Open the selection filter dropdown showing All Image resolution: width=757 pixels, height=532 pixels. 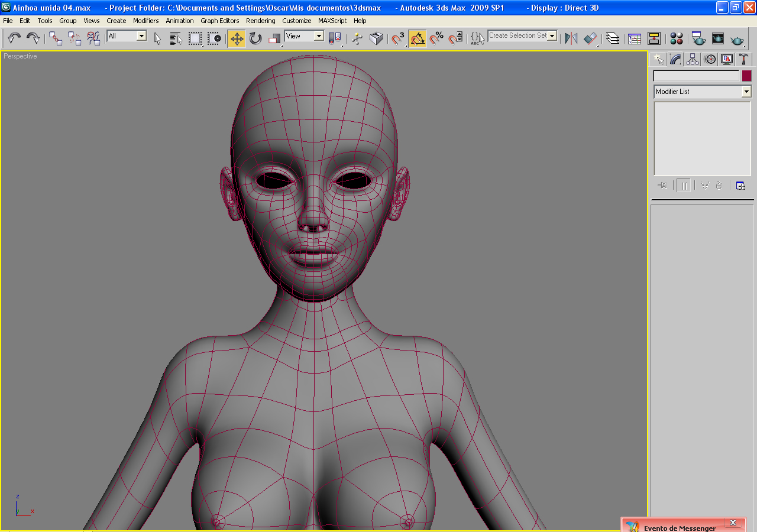(127, 36)
